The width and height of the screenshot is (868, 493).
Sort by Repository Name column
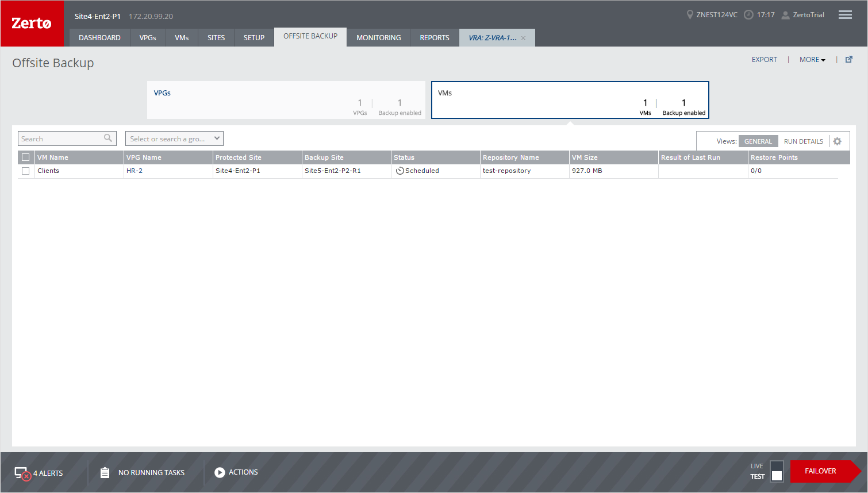(524, 157)
